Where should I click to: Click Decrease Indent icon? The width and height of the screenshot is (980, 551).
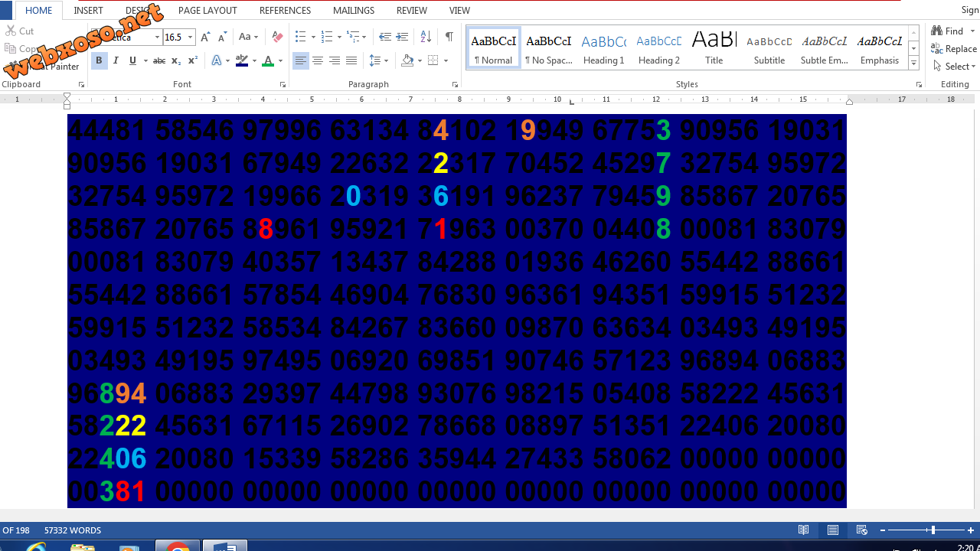tap(385, 37)
